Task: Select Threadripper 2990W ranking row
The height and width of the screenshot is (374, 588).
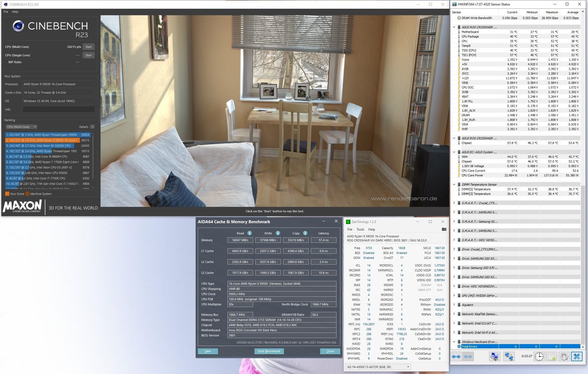Action: (47, 135)
